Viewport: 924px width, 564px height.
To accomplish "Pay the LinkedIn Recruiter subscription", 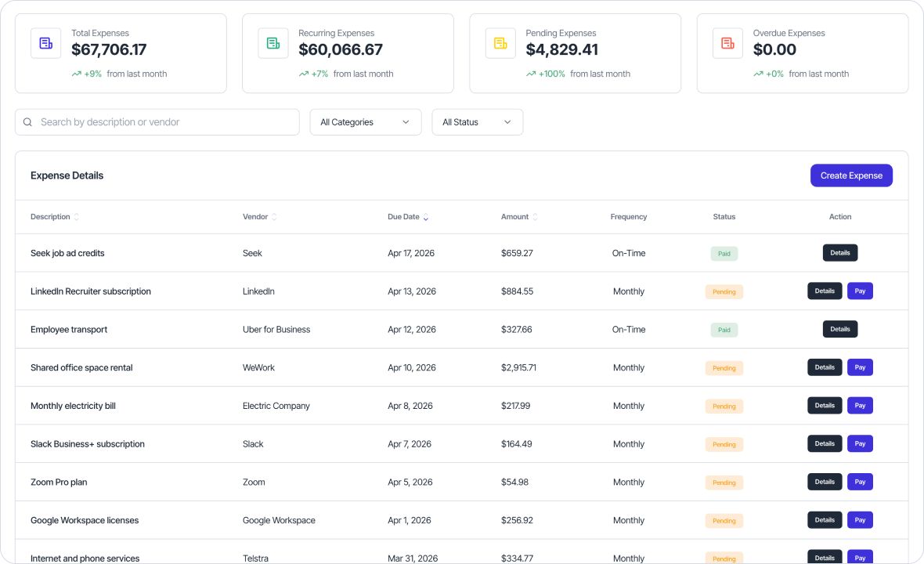I will coord(860,291).
